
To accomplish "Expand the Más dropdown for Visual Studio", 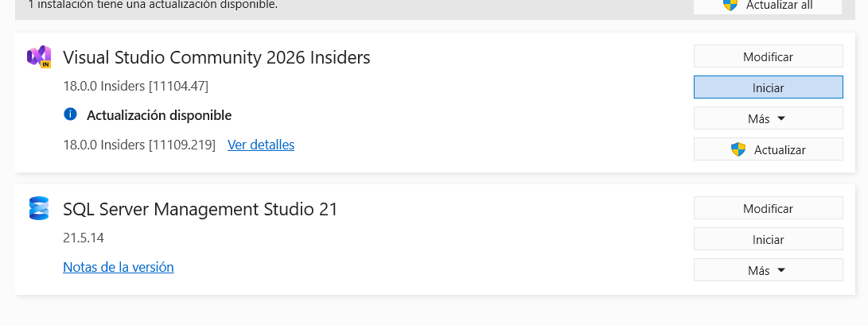I will (x=768, y=118).
